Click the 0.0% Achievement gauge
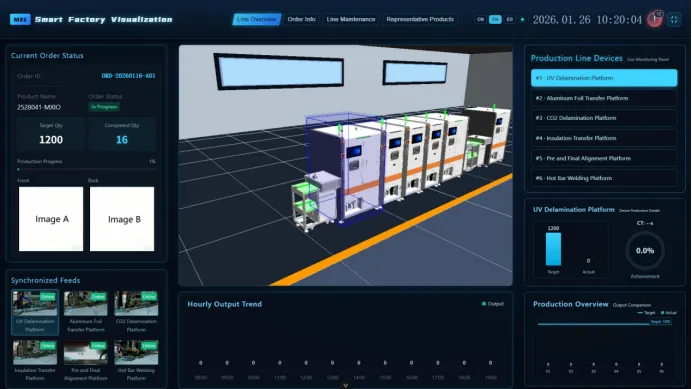 (x=645, y=250)
